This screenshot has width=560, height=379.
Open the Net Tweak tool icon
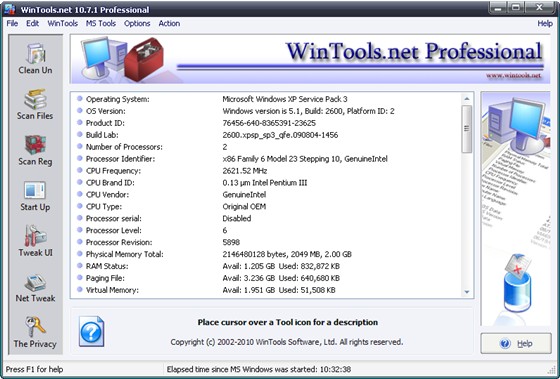pos(35,282)
